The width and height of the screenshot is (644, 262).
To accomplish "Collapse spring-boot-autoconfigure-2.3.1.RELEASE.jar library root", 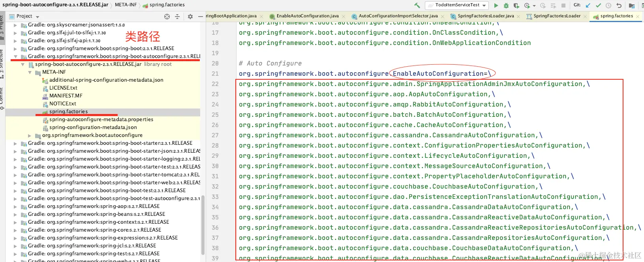I will pos(23,64).
